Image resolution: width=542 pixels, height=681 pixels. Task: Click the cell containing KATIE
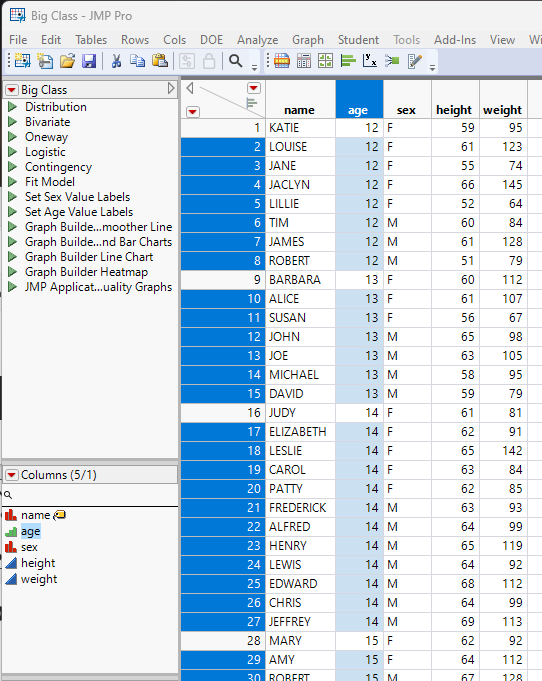point(300,128)
